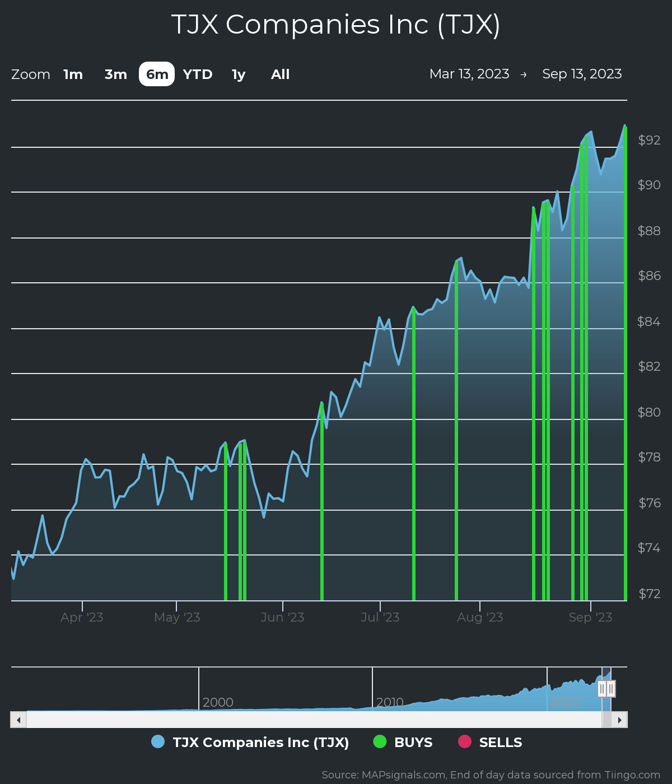Screen dimensions: 672x784
Task: Click the 2010 label in the navigator
Action: pyautogui.click(x=390, y=702)
